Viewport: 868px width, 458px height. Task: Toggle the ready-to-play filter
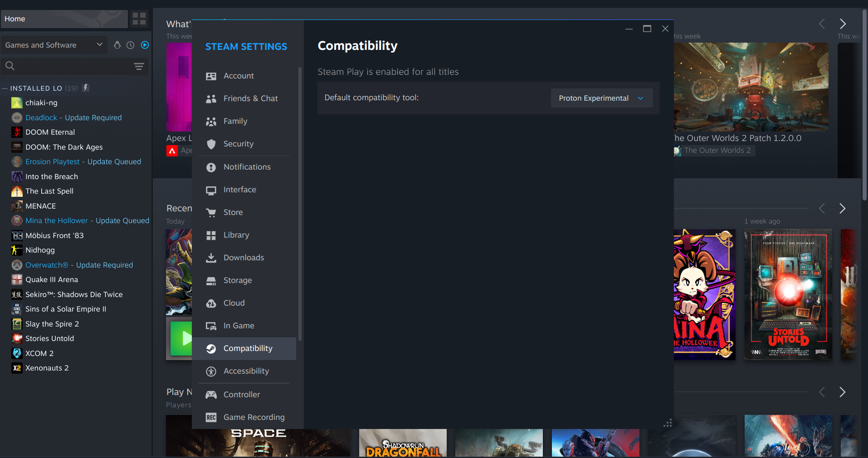coord(145,45)
